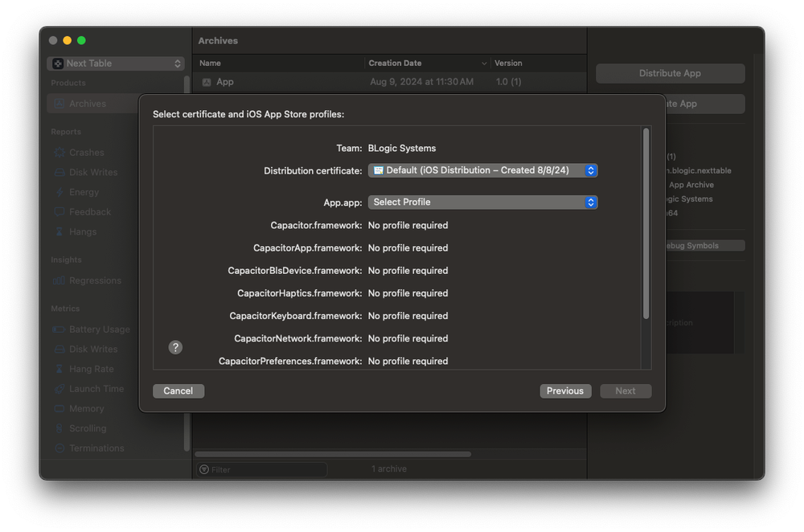The image size is (804, 532).
Task: Open the Distribution certificate dropdown
Action: click(482, 170)
